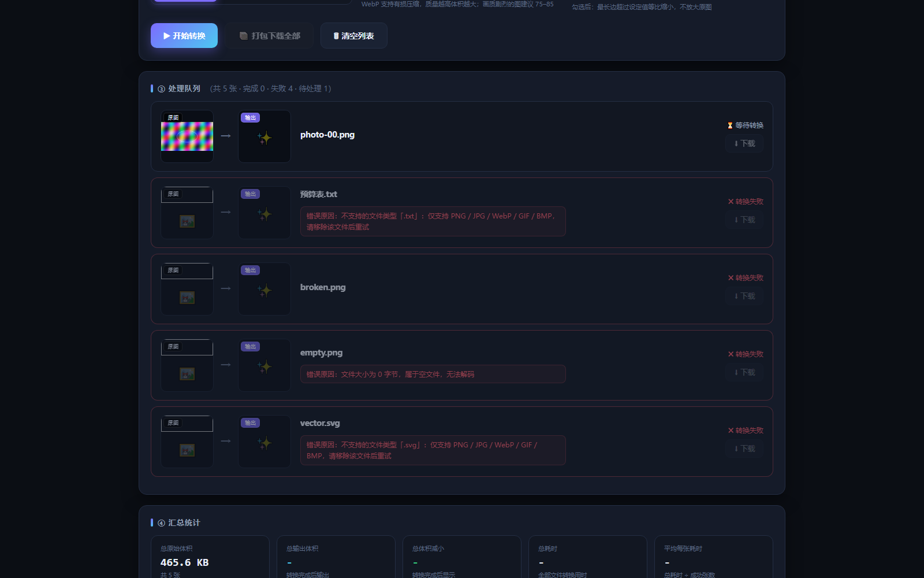Click the empty file error message
Screen dimensions: 924x578
[433, 374]
